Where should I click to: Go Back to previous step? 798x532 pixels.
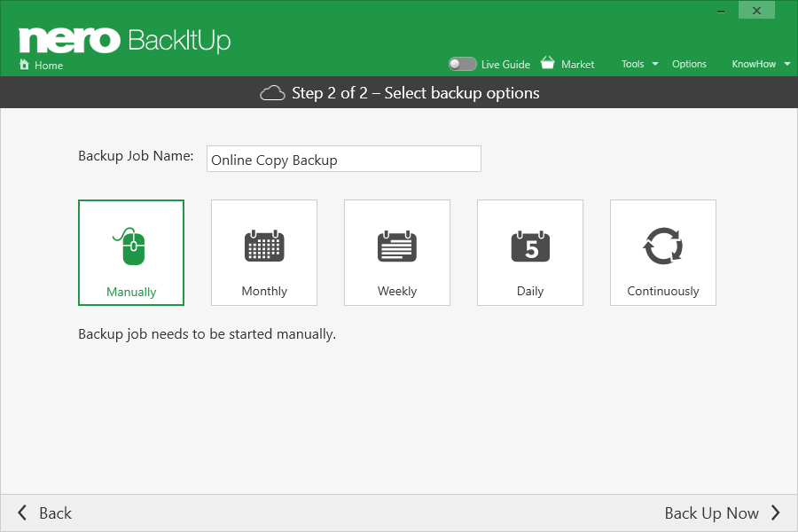coord(45,513)
